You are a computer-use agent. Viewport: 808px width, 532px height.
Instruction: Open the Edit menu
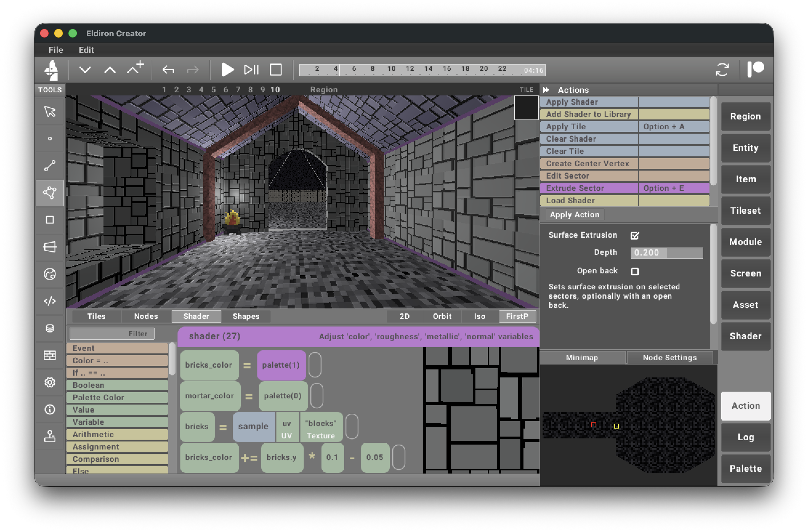[x=86, y=50]
